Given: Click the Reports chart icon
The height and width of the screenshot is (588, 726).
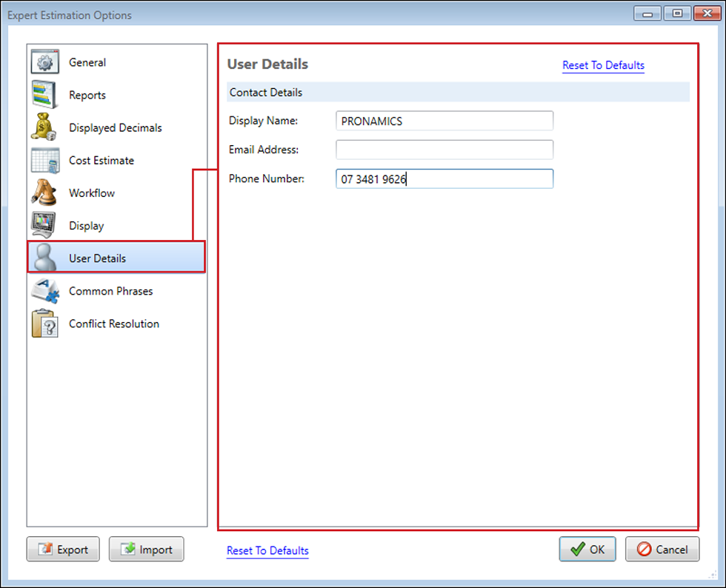Looking at the screenshot, I should [x=44, y=96].
